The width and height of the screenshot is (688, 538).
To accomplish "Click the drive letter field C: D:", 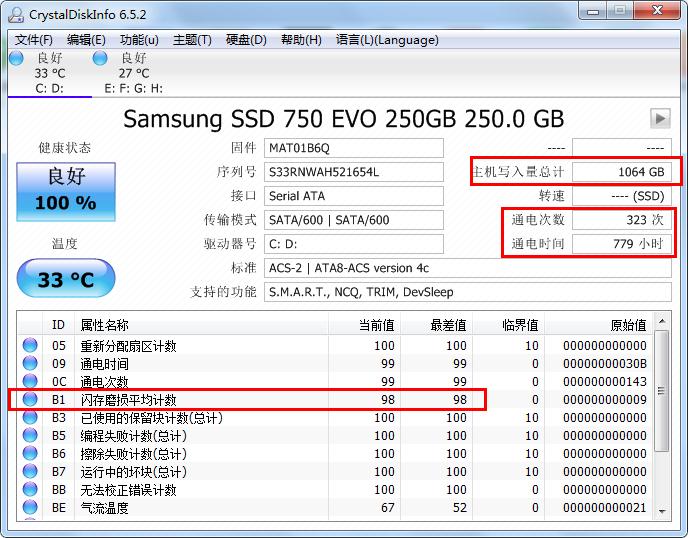I will (x=354, y=244).
